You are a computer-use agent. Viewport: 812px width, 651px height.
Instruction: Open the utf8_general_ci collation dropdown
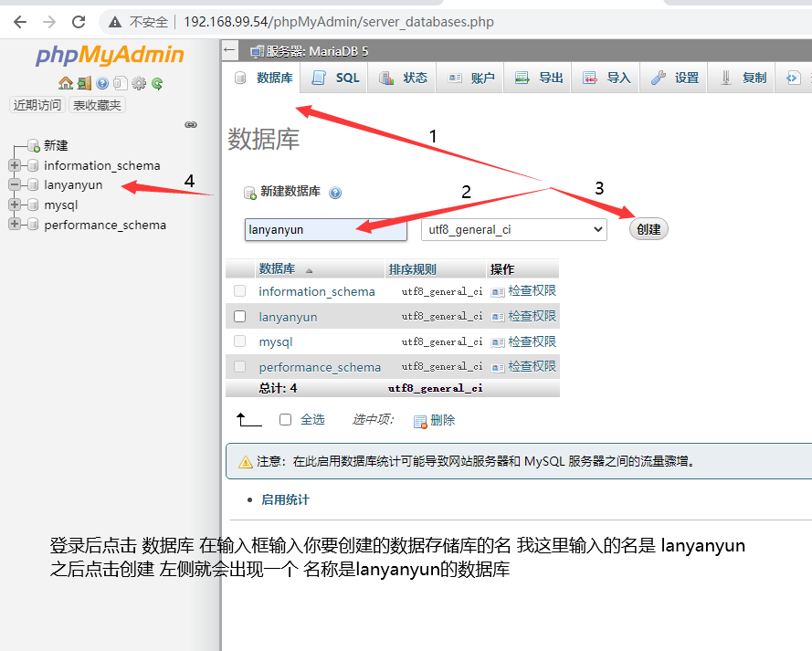pyautogui.click(x=512, y=230)
